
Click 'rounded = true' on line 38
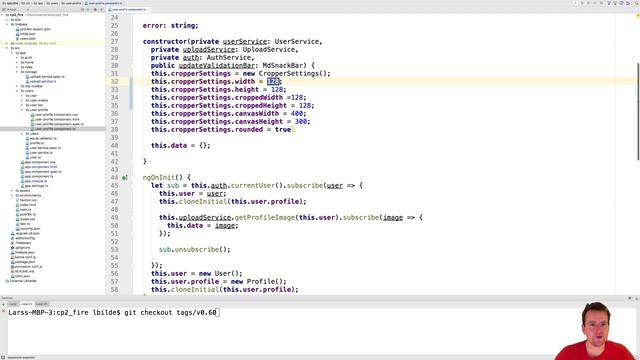263,129
